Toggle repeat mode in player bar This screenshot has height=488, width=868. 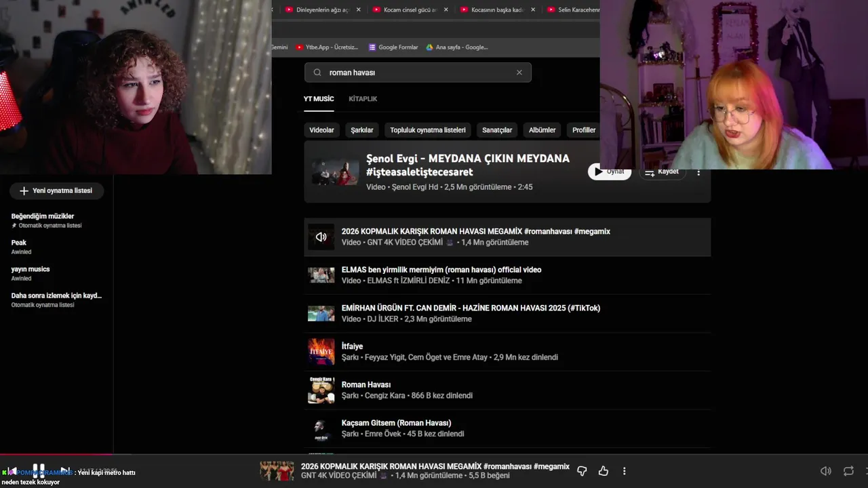click(x=848, y=471)
